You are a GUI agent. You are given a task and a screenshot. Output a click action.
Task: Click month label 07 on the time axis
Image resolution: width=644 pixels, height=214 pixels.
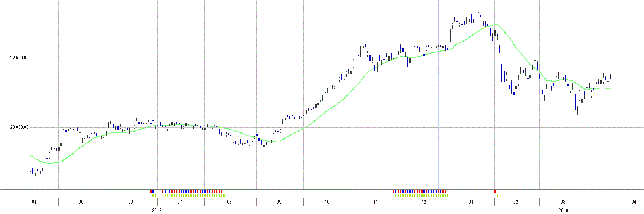(x=180, y=202)
